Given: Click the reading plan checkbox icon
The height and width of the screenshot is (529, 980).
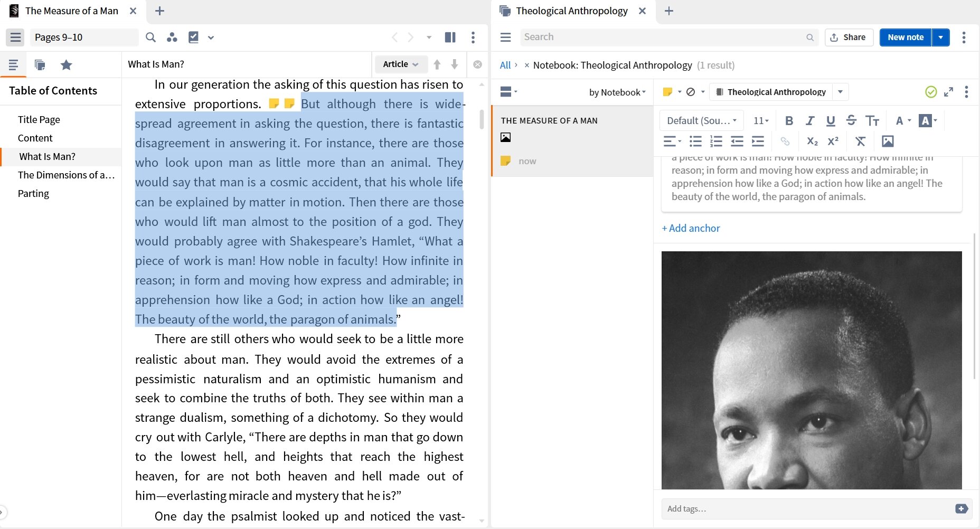Looking at the screenshot, I should click(193, 37).
